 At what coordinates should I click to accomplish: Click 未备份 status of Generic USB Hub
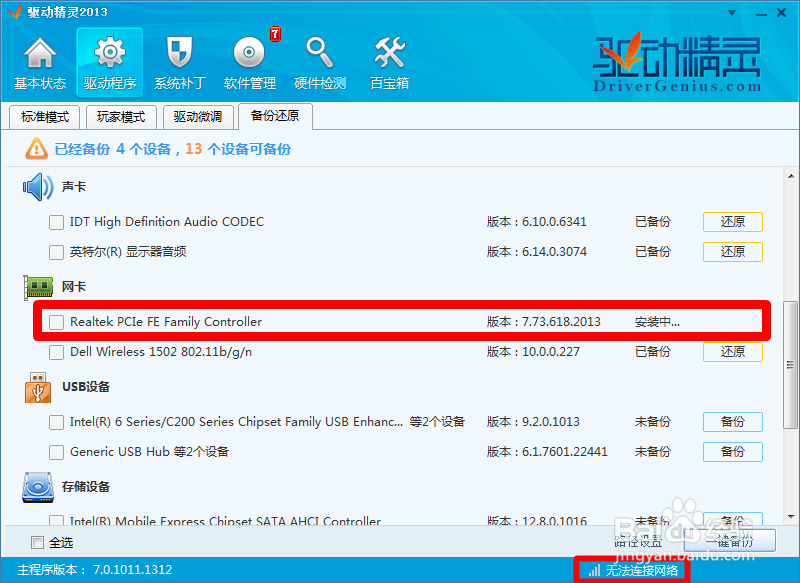pyautogui.click(x=653, y=452)
